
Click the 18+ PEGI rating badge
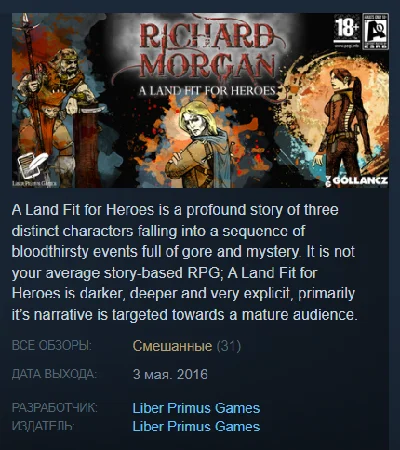pyautogui.click(x=347, y=31)
